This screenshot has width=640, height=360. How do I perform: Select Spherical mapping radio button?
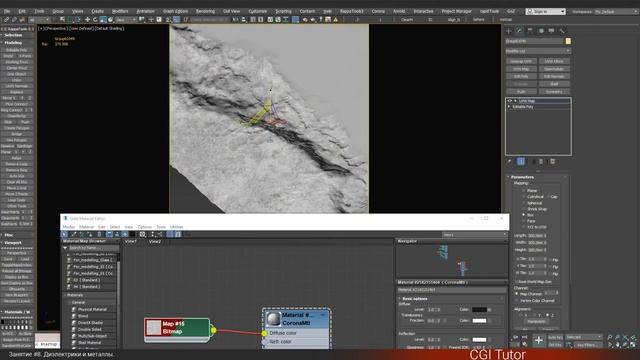coord(524,203)
